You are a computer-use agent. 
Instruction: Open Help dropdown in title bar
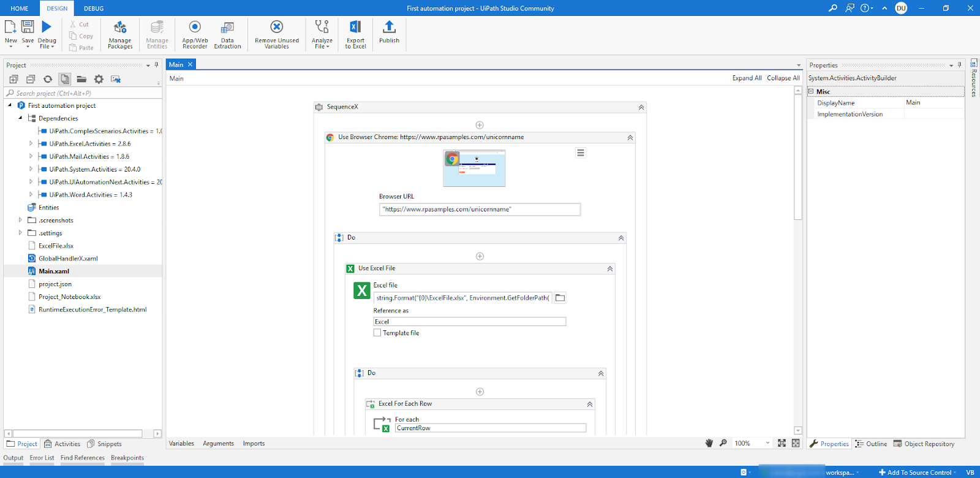coord(867,8)
